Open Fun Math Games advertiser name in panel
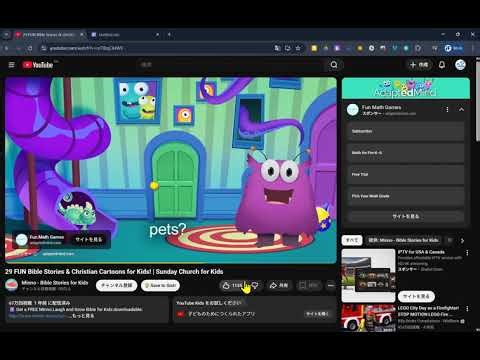The image size is (480, 360). 381,107
